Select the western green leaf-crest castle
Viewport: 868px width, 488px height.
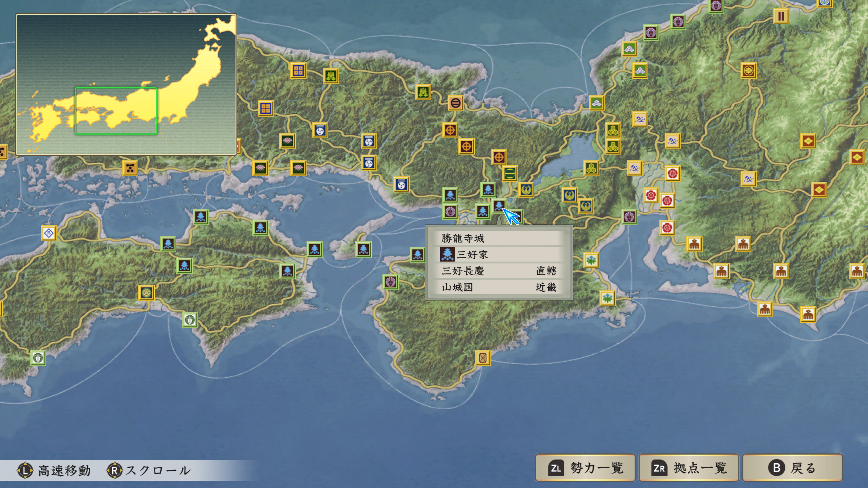pos(330,76)
